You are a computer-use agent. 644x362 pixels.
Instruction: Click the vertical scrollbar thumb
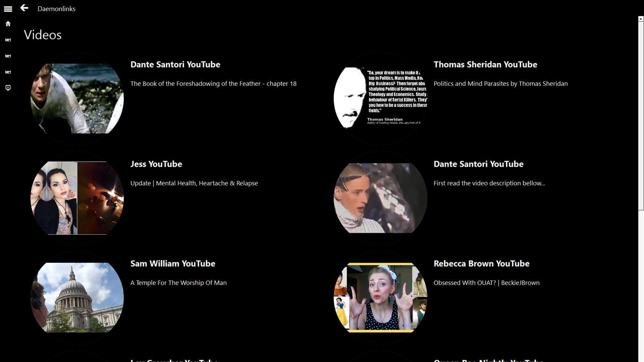click(x=641, y=115)
